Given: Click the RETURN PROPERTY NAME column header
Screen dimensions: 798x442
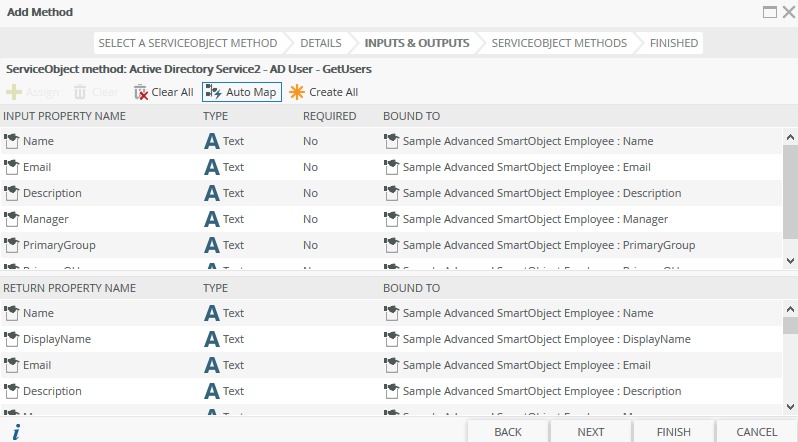Looking at the screenshot, I should tap(69, 288).
